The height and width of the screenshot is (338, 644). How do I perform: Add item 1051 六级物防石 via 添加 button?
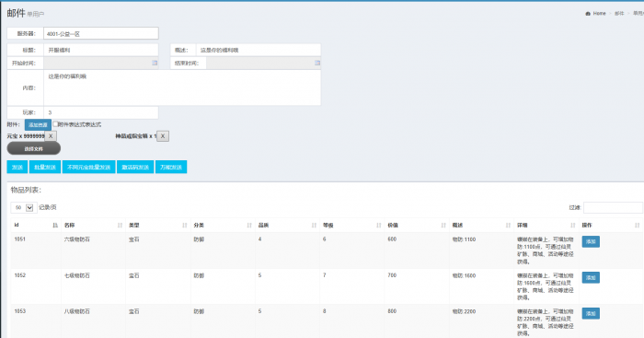(591, 242)
